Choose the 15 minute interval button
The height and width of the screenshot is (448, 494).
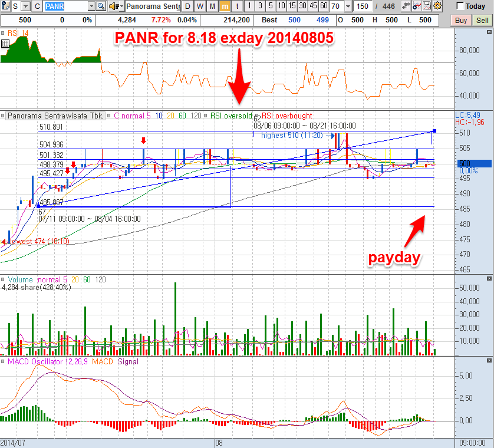coord(292,6)
